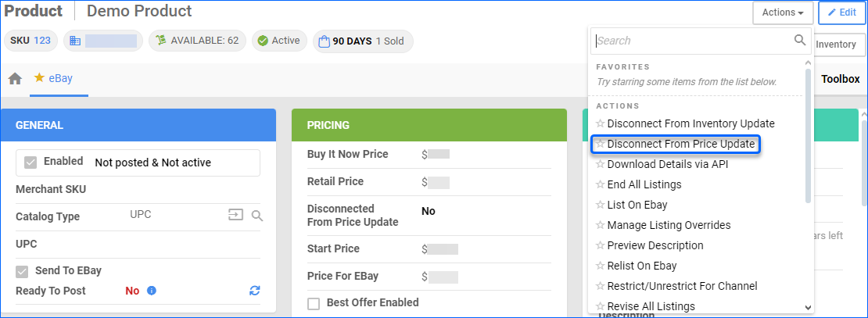Click the Edit button
The width and height of the screenshot is (868, 318).
[842, 13]
